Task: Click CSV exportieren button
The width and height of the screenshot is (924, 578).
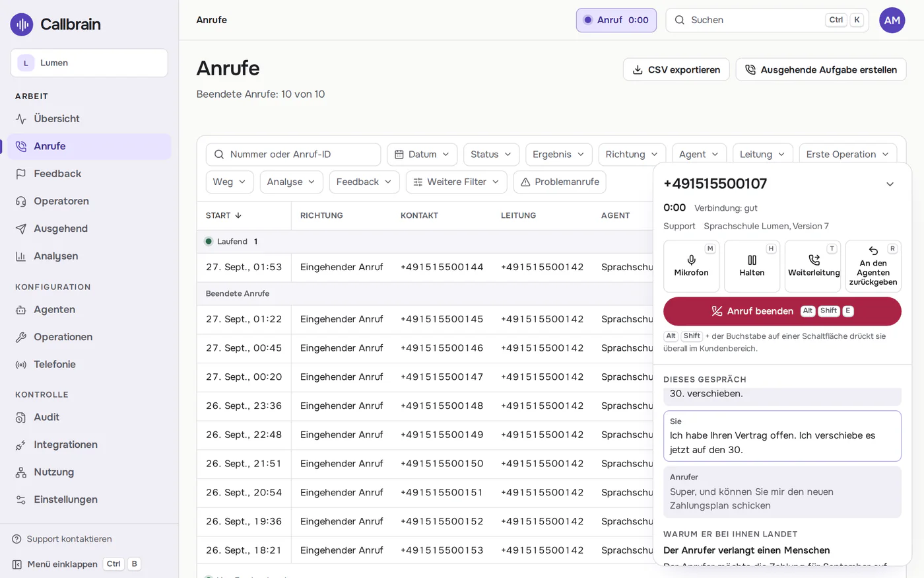Action: tap(676, 70)
